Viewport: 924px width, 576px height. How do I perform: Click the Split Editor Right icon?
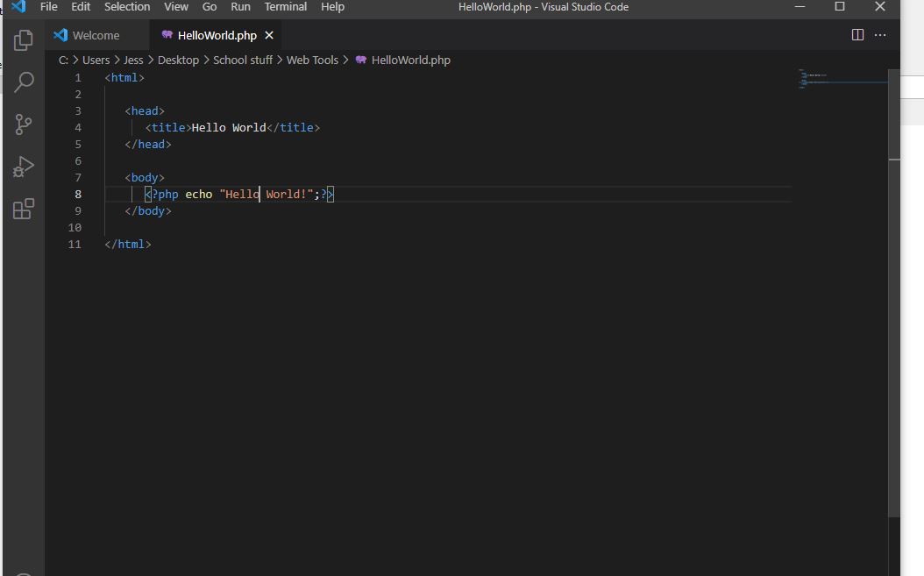(x=857, y=35)
